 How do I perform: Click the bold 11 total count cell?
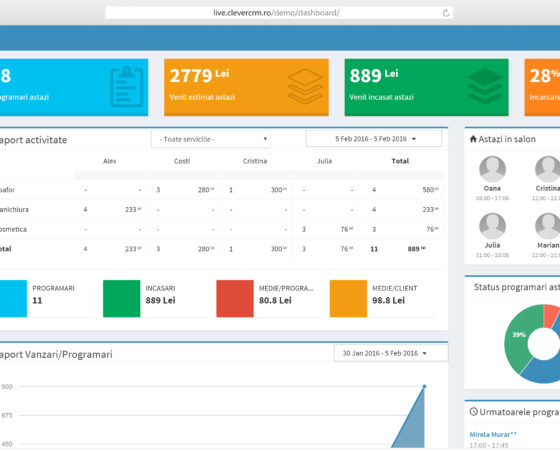point(374,249)
